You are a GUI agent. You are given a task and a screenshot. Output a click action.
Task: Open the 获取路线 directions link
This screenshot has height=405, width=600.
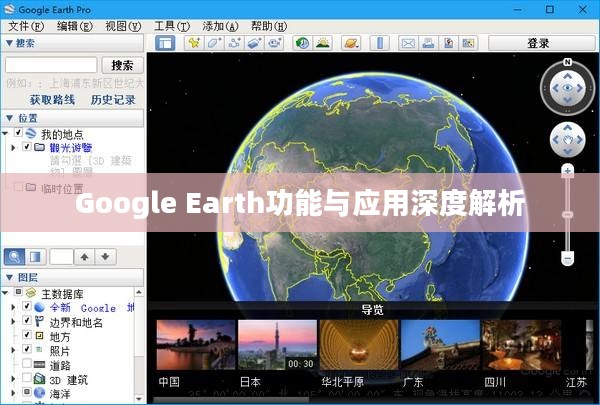pos(52,100)
